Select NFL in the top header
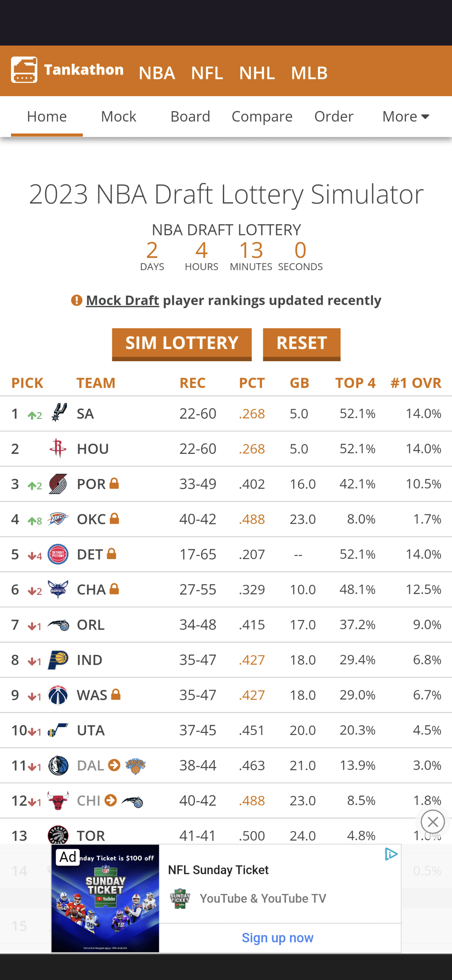 (x=207, y=73)
